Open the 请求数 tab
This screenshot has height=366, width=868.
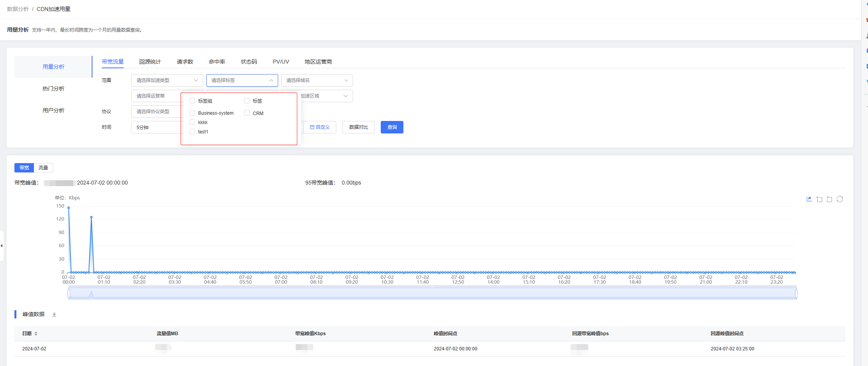tap(185, 62)
